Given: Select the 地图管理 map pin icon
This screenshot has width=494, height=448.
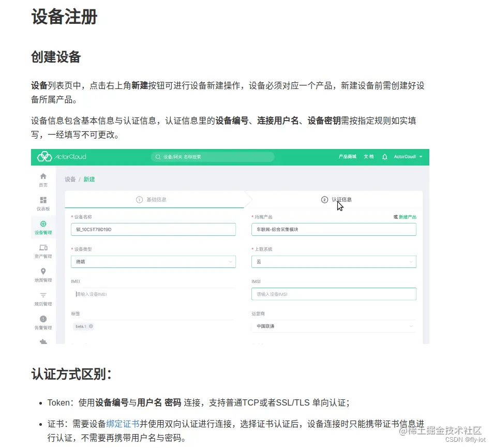Looking at the screenshot, I should 43,272.
